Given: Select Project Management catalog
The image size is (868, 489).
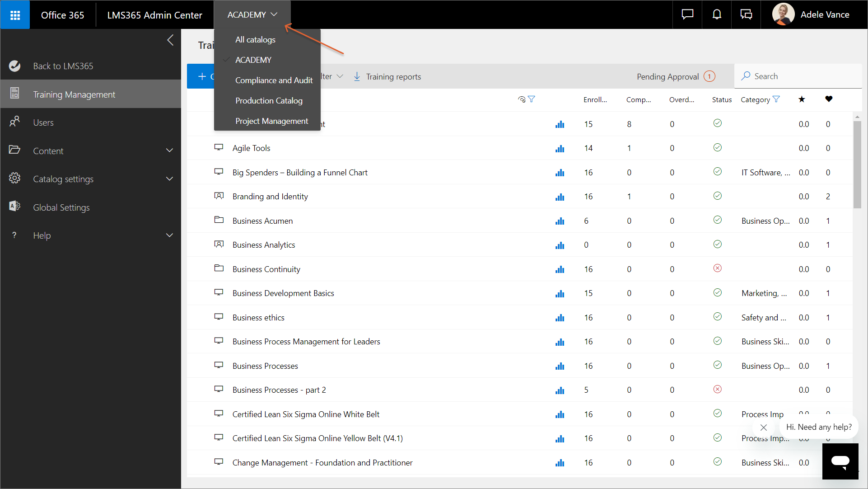Looking at the screenshot, I should click(271, 121).
